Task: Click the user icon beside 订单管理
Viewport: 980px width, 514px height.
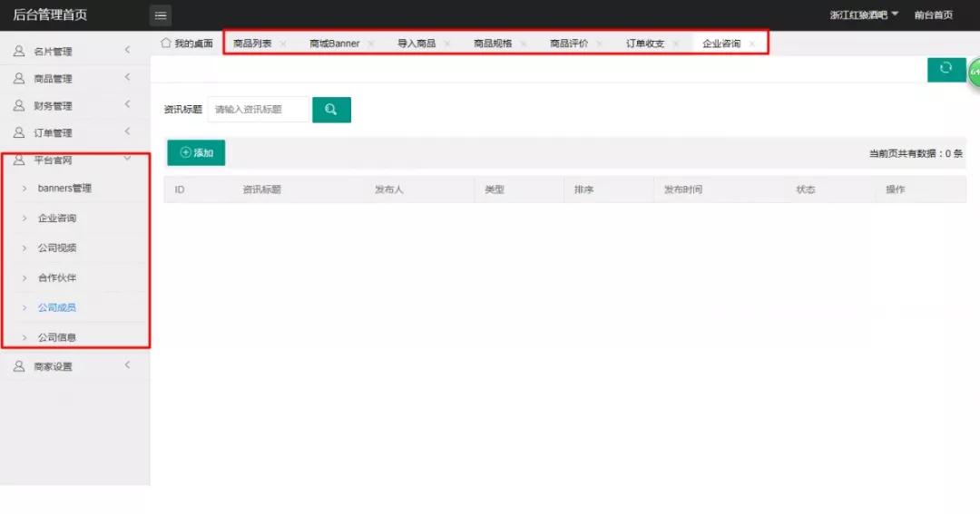Action: [19, 132]
